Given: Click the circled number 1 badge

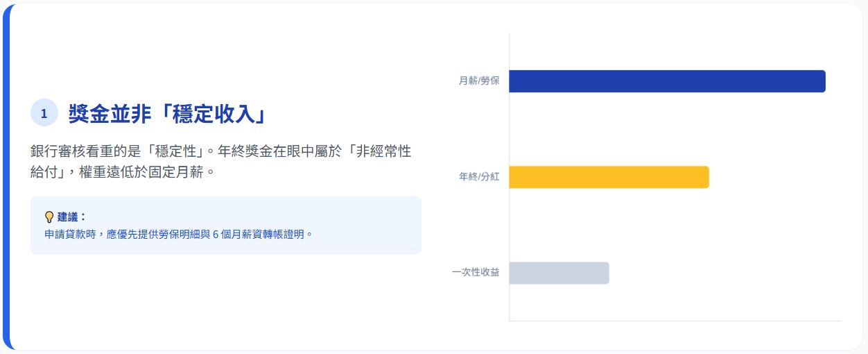Looking at the screenshot, I should click(44, 113).
